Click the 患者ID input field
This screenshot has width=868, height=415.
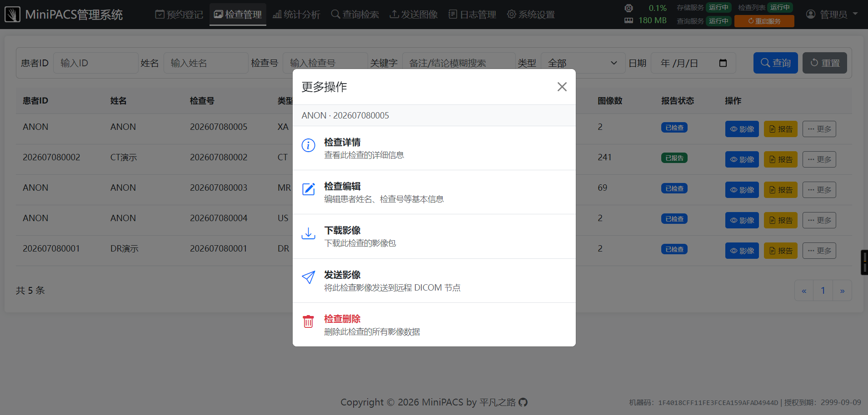point(96,63)
